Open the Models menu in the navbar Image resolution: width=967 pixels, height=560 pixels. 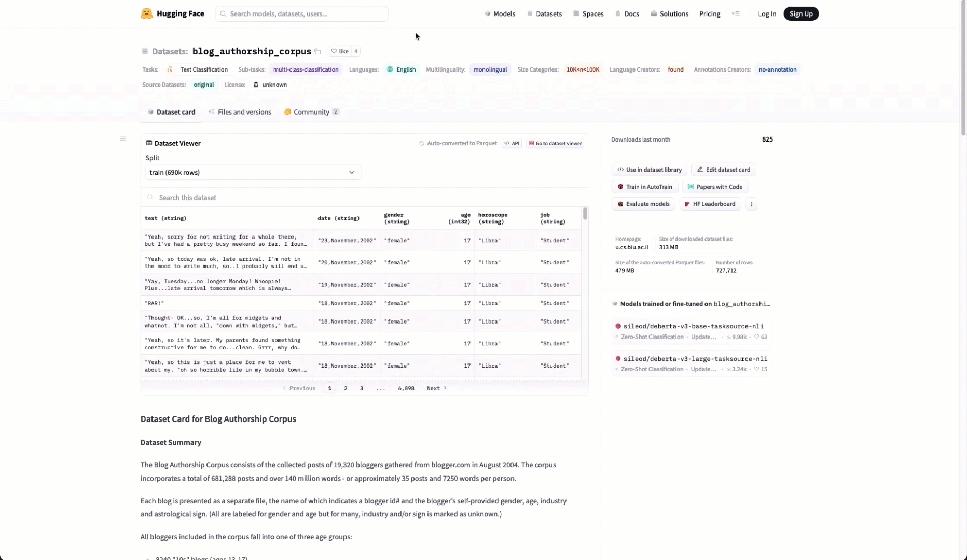coord(500,13)
